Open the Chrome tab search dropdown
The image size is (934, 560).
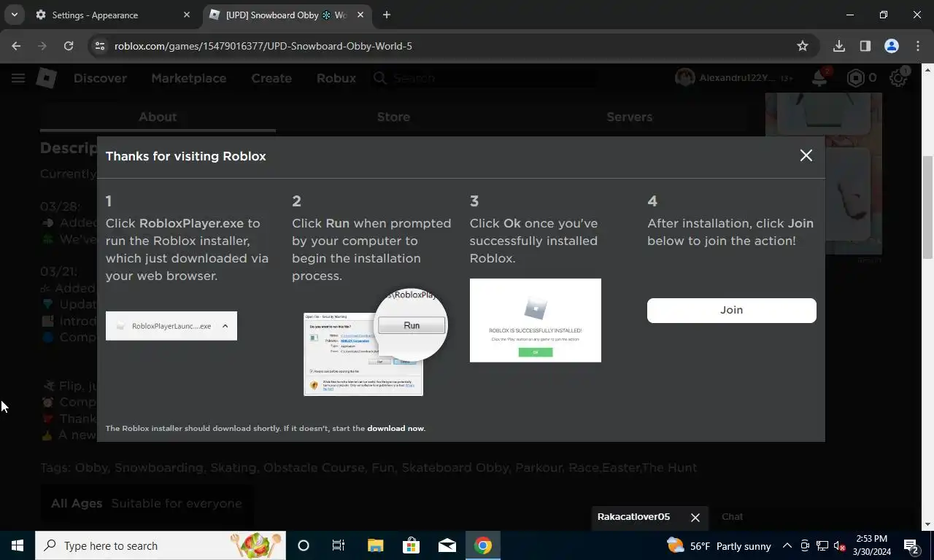click(x=14, y=15)
